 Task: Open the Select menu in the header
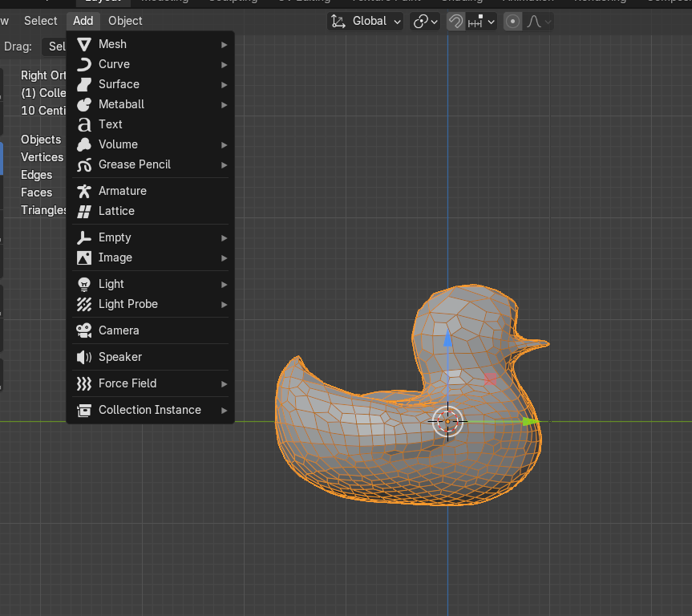[x=41, y=21]
